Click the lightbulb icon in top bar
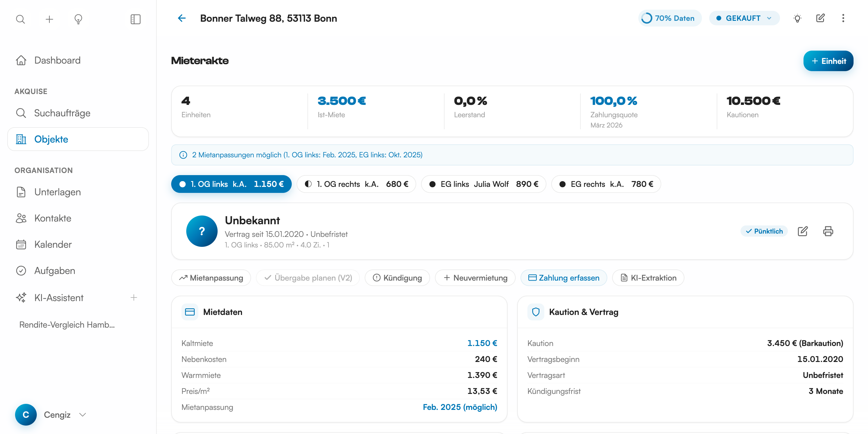This screenshot has width=868, height=434. point(797,18)
